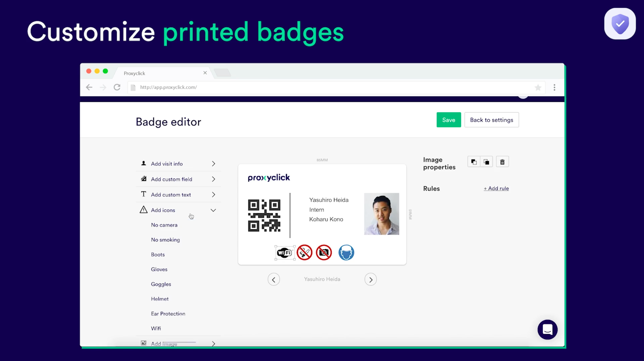Select the blue helmet icon on badge
The image size is (644, 361).
tap(346, 252)
